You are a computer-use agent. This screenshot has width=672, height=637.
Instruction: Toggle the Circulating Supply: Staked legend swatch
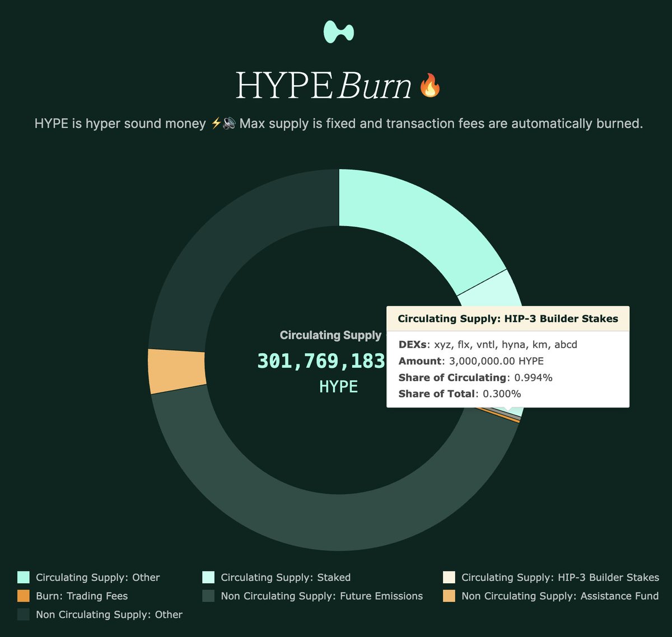coord(208,577)
